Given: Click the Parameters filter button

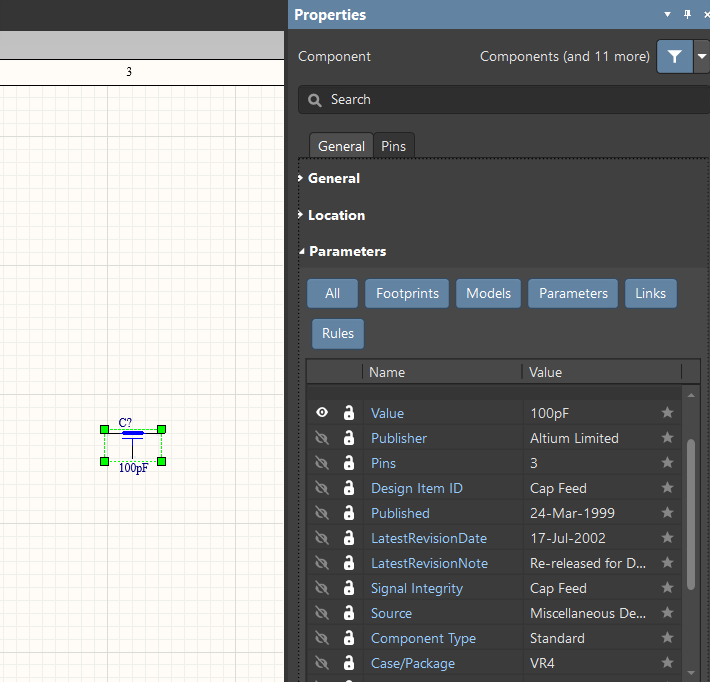Looking at the screenshot, I should [573, 293].
